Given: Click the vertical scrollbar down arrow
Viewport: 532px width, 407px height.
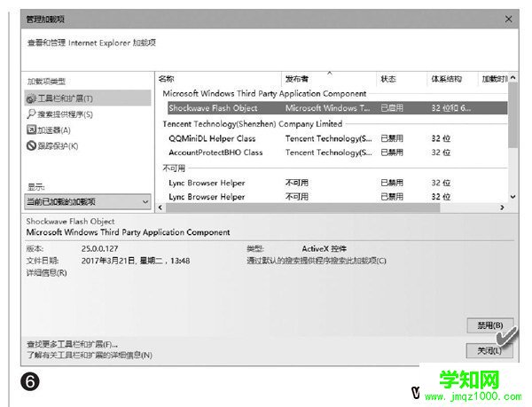Looking at the screenshot, I should pos(513,197).
